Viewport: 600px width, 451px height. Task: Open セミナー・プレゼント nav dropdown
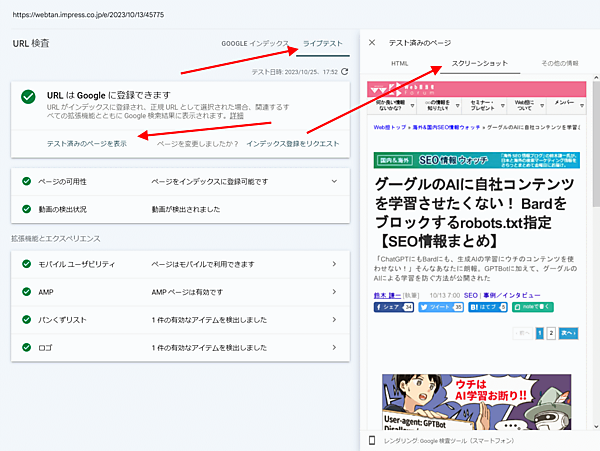(484, 105)
